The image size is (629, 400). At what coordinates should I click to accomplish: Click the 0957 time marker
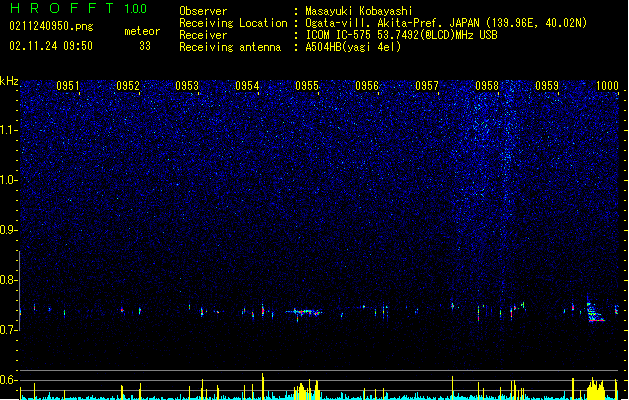point(427,86)
